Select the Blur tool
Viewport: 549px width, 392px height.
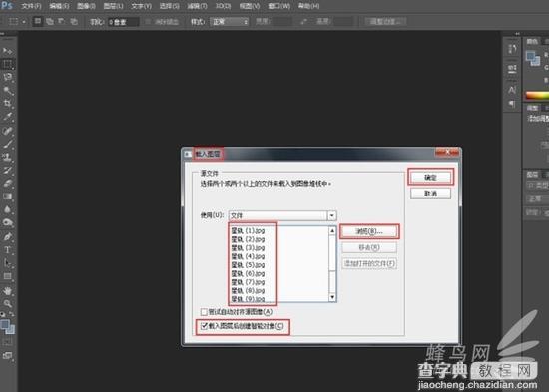(7, 209)
